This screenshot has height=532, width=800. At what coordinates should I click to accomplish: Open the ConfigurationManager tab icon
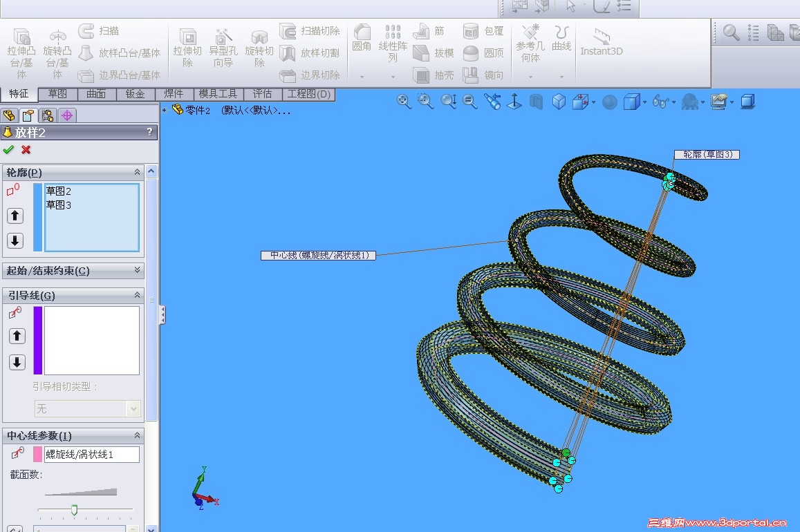[x=48, y=115]
